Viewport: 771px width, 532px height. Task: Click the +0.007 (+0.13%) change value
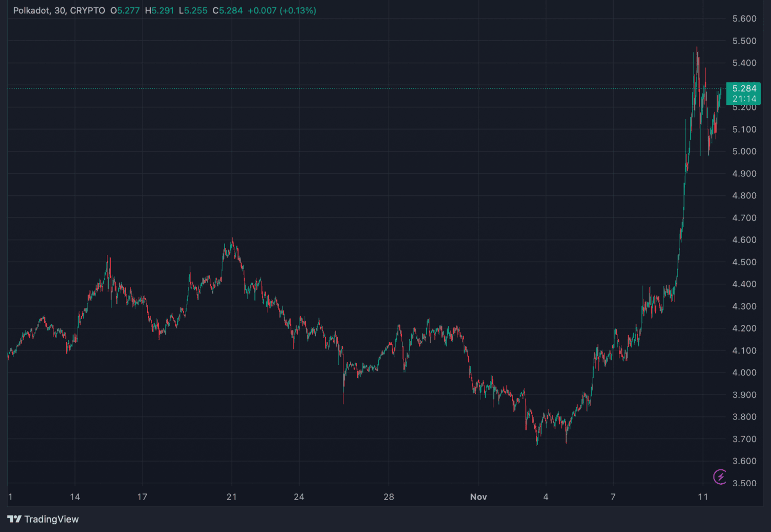click(x=282, y=10)
